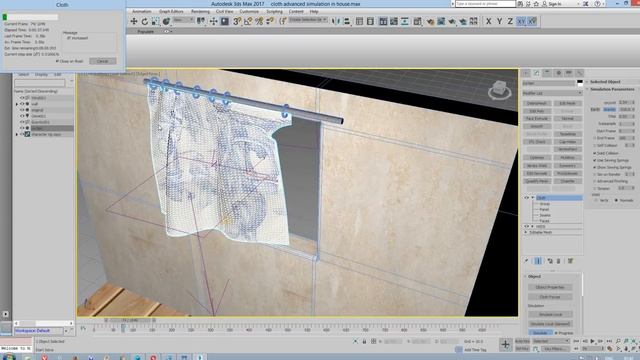Click the Face Extrude modifier button
This screenshot has height=360, width=640.
[x=537, y=119]
